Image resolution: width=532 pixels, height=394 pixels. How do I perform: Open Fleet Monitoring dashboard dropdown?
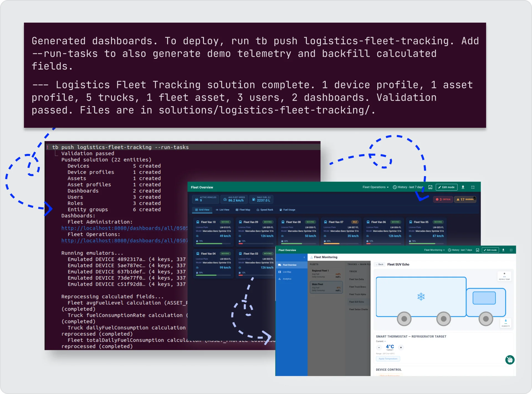(434, 250)
